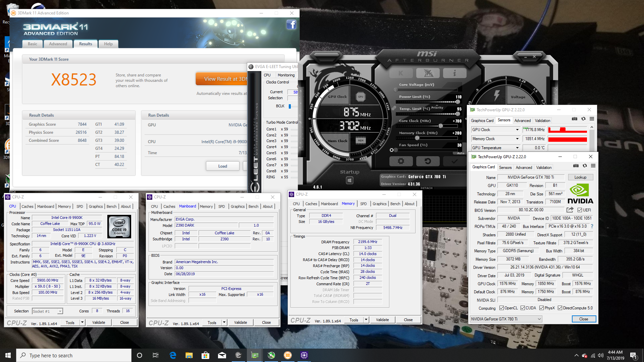The width and height of the screenshot is (644, 362).
Task: Open Microsoft Edge from taskbar
Action: tap(173, 355)
